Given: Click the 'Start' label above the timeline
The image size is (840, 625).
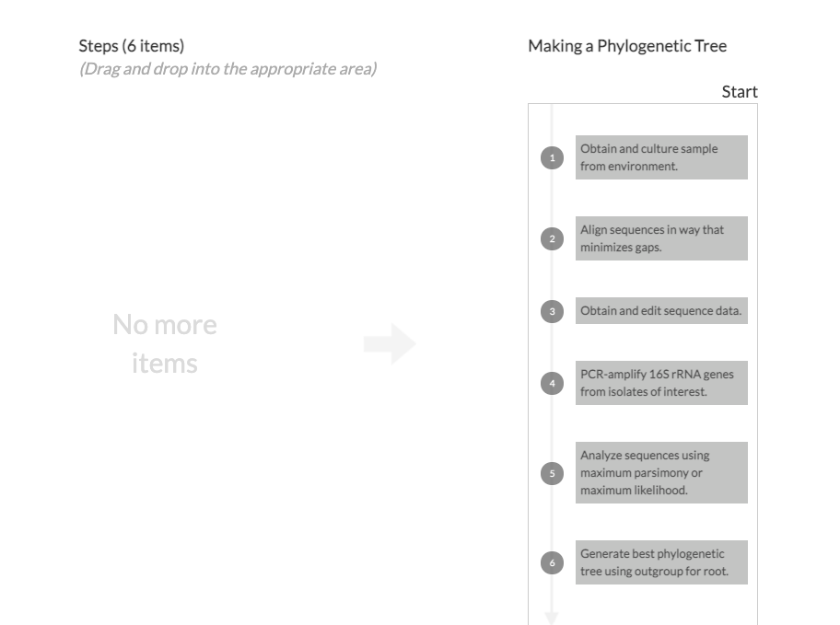Looking at the screenshot, I should 740,91.
